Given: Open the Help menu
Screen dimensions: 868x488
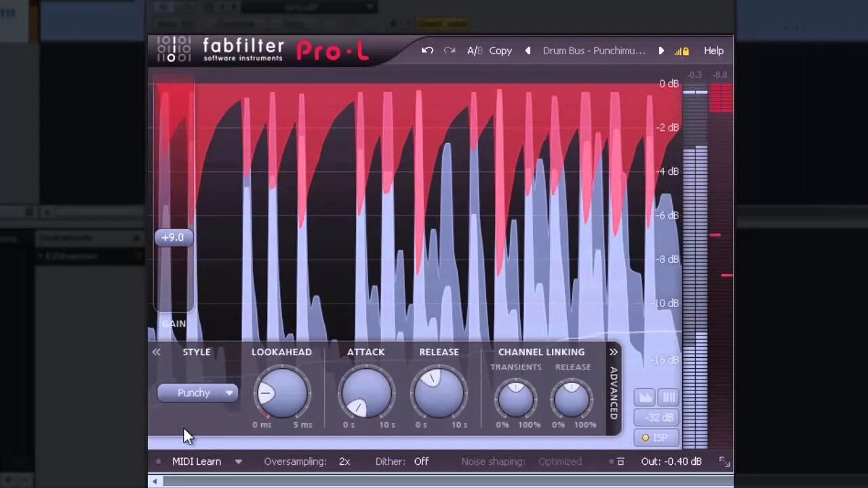Looking at the screenshot, I should [x=713, y=51].
